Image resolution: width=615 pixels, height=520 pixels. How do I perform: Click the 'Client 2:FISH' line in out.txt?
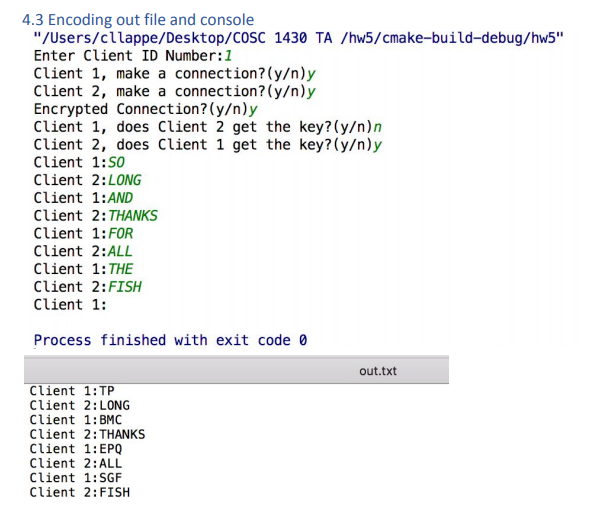[80, 493]
